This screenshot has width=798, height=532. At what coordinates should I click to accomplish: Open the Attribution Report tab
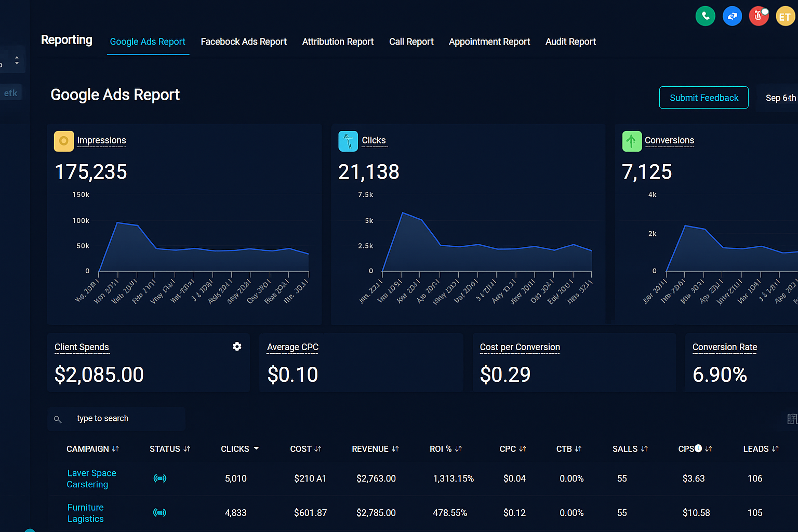point(338,42)
